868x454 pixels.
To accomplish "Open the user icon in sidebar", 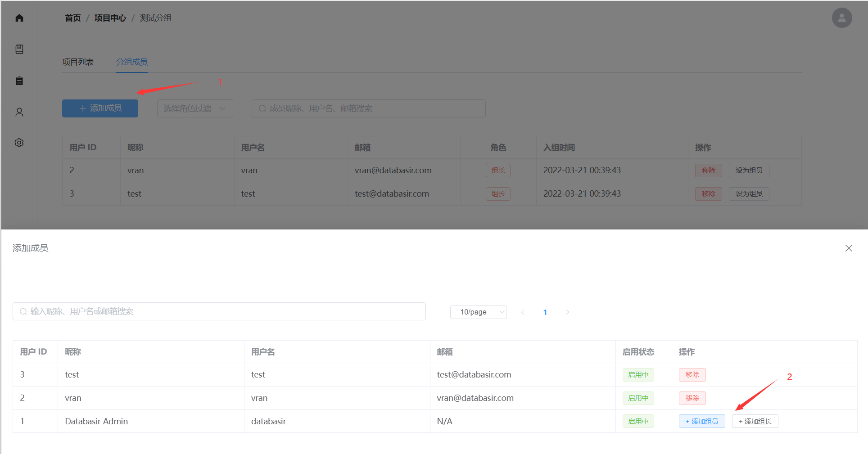I will pos(19,112).
